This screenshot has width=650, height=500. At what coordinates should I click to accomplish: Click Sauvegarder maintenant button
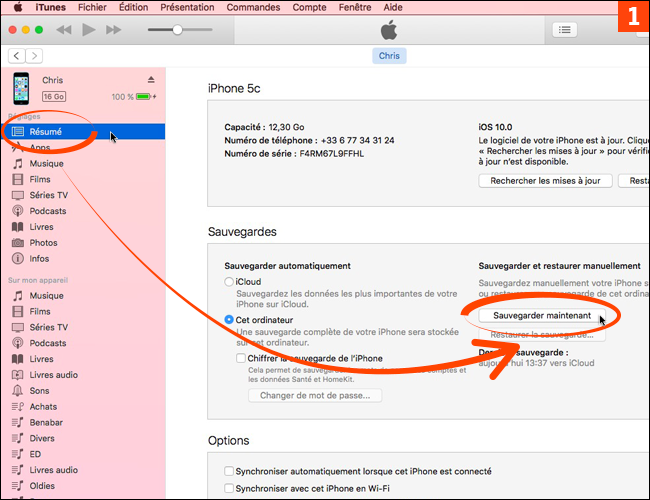point(542,315)
